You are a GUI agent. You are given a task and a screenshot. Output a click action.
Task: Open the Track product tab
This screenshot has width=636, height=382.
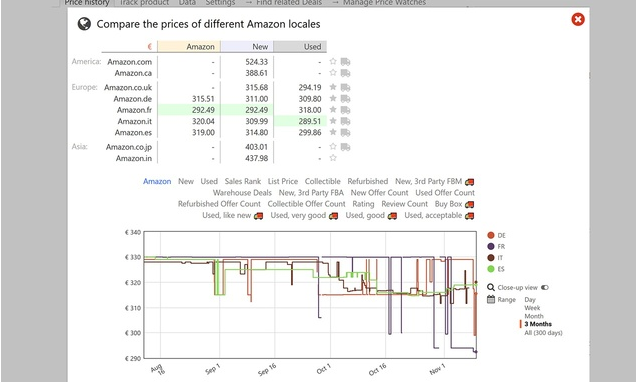click(144, 2)
